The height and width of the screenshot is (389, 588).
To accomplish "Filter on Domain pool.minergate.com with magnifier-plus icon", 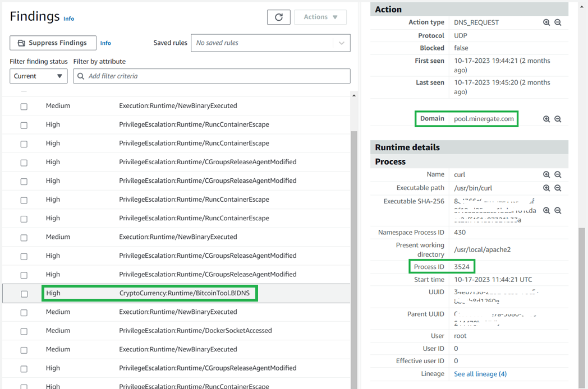I will click(x=546, y=118).
